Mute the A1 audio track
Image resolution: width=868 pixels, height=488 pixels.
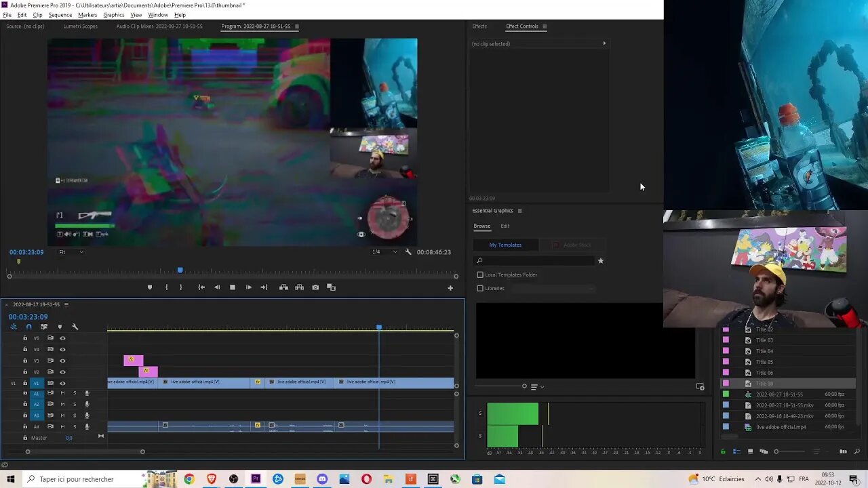point(62,393)
